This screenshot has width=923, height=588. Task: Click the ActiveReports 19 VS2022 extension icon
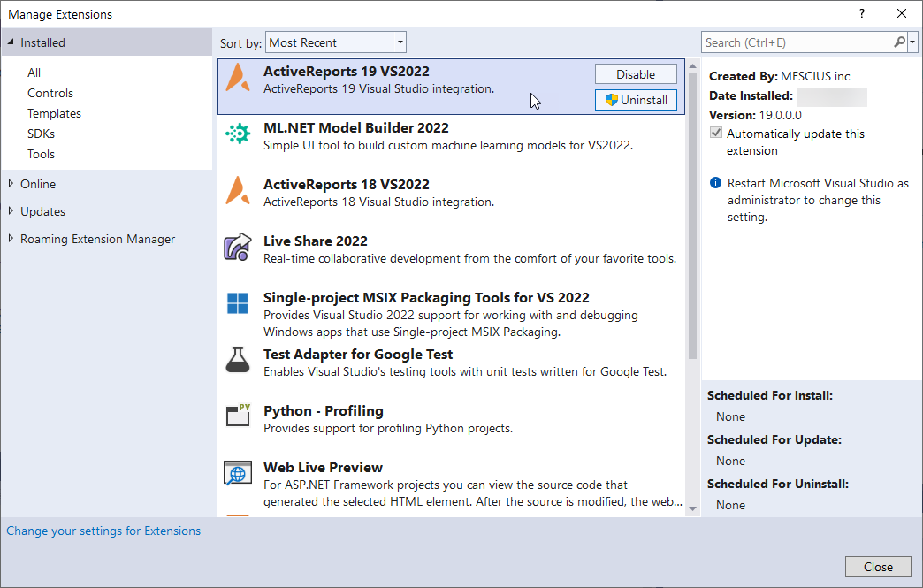point(238,78)
